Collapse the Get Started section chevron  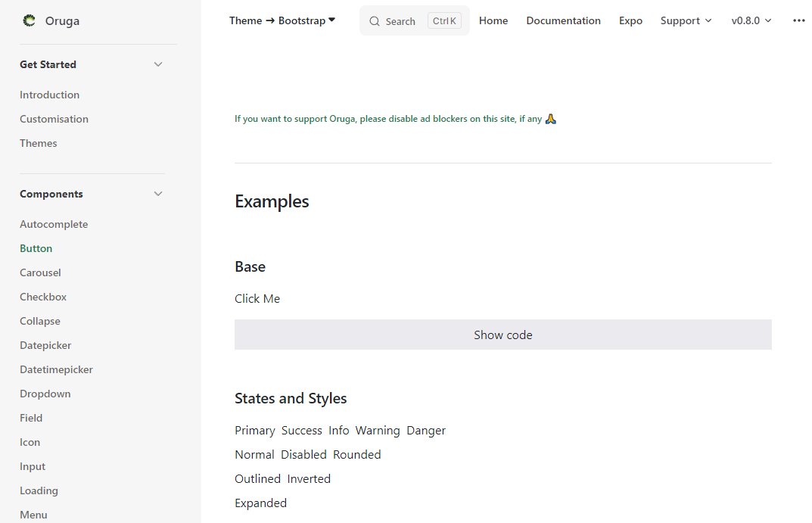(x=158, y=64)
